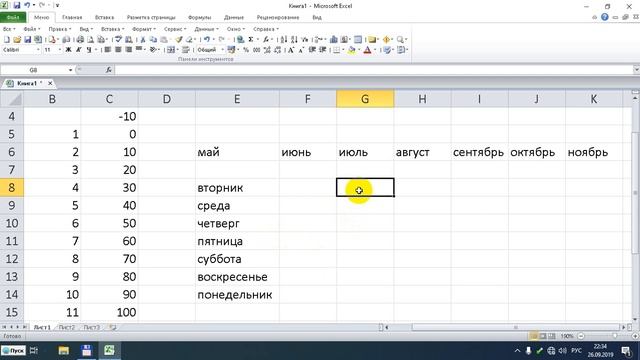
Task: Click the Print printer icon in toolbar
Action: click(x=80, y=40)
